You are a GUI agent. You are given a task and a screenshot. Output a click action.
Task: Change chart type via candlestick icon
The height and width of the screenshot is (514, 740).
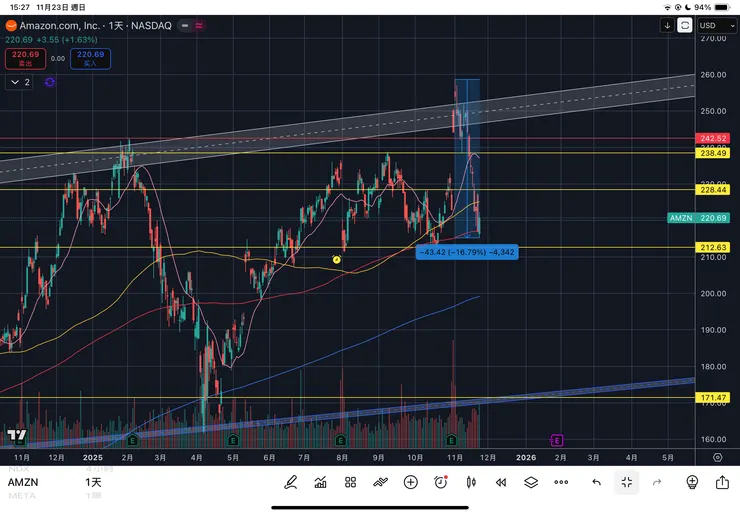point(471,482)
